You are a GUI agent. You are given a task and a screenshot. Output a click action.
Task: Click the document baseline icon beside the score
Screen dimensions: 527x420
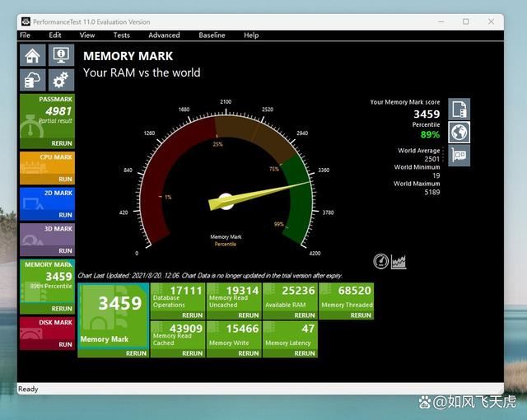point(459,109)
